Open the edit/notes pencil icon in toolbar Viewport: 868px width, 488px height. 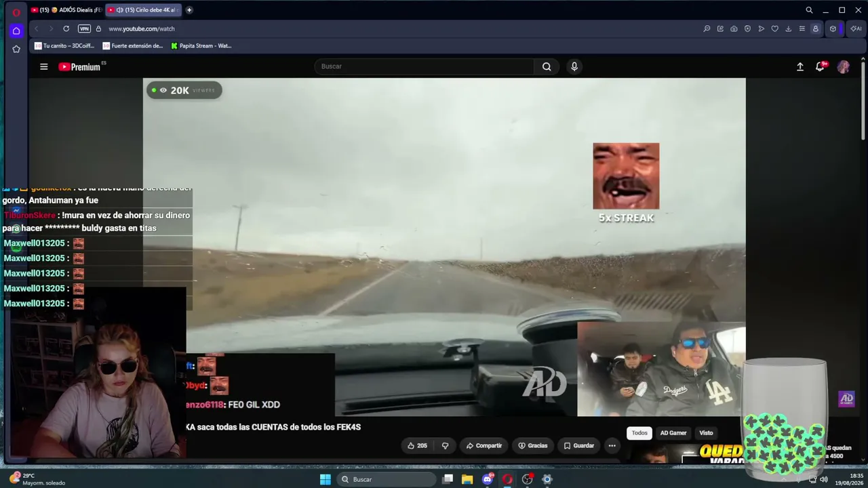coord(720,28)
